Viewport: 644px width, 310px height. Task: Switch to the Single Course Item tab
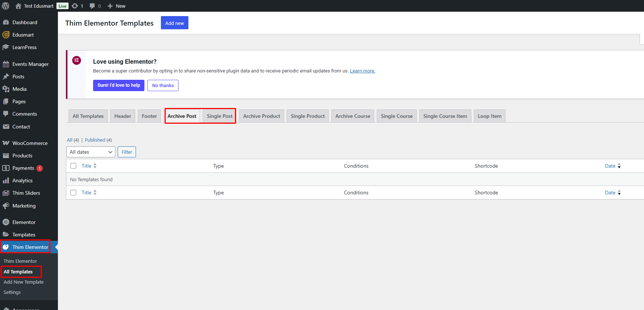click(x=445, y=116)
